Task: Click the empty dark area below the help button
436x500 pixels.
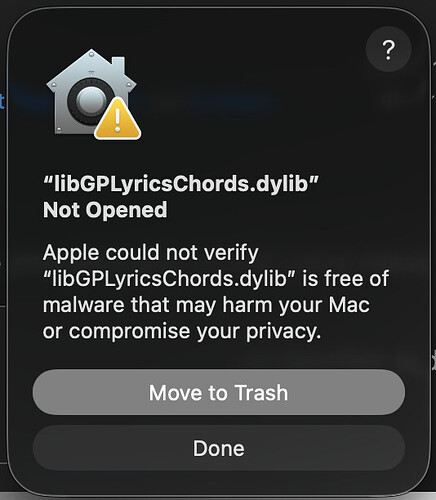Action: tap(388, 100)
